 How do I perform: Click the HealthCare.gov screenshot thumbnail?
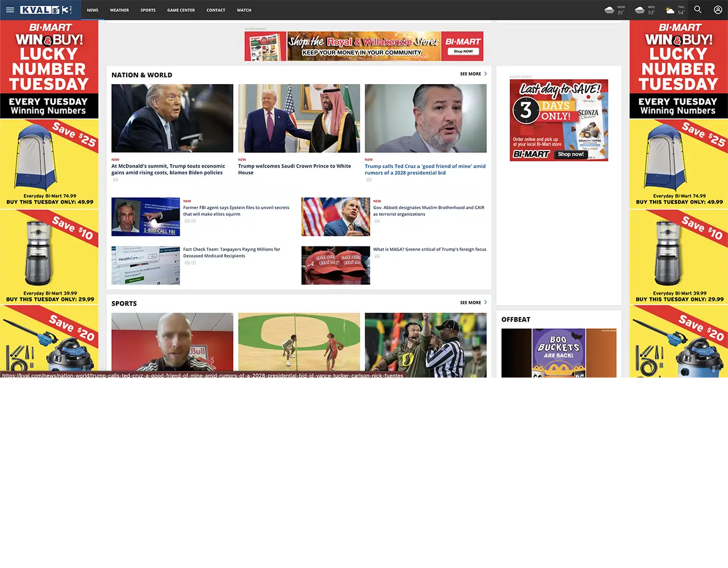(x=145, y=265)
